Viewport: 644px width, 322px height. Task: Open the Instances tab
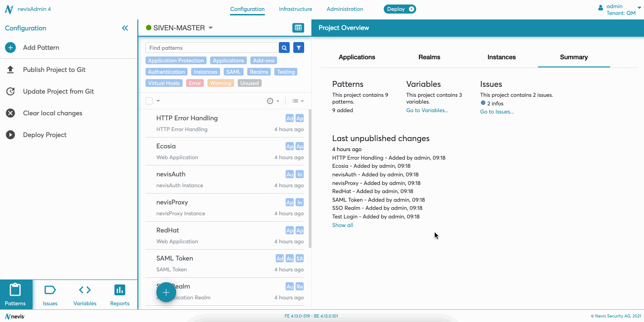502,57
